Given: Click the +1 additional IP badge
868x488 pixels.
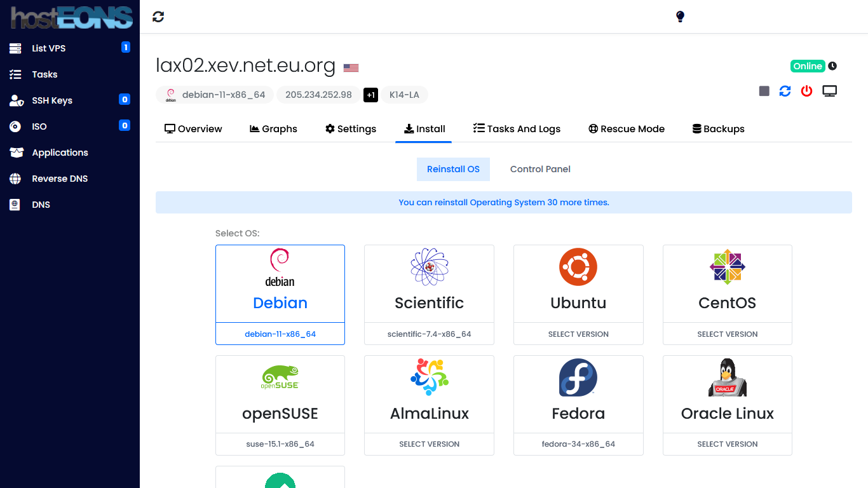Looking at the screenshot, I should click(x=370, y=95).
